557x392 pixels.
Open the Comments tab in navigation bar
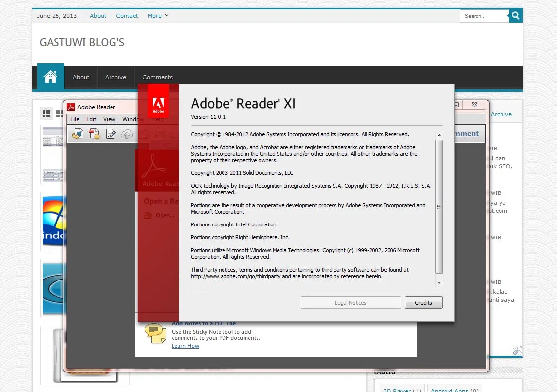pyautogui.click(x=158, y=77)
